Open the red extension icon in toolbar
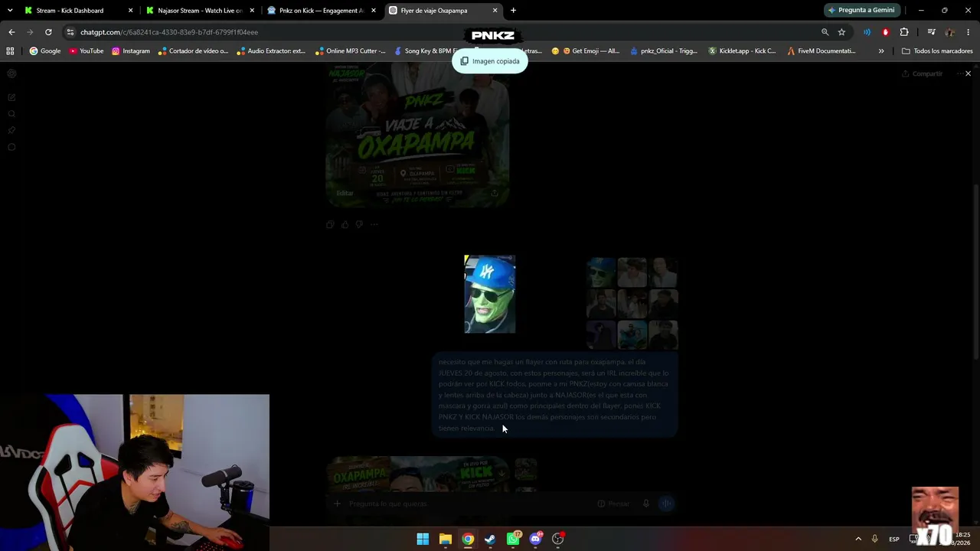 tap(886, 32)
